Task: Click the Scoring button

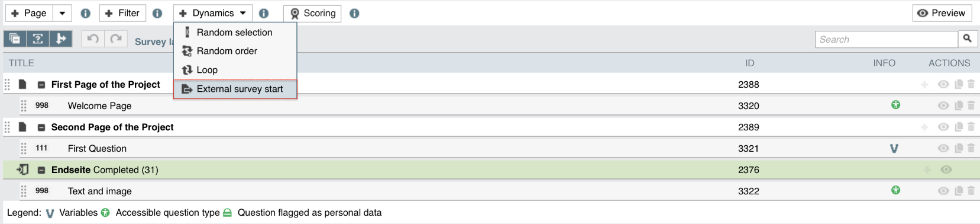Action: tap(312, 13)
